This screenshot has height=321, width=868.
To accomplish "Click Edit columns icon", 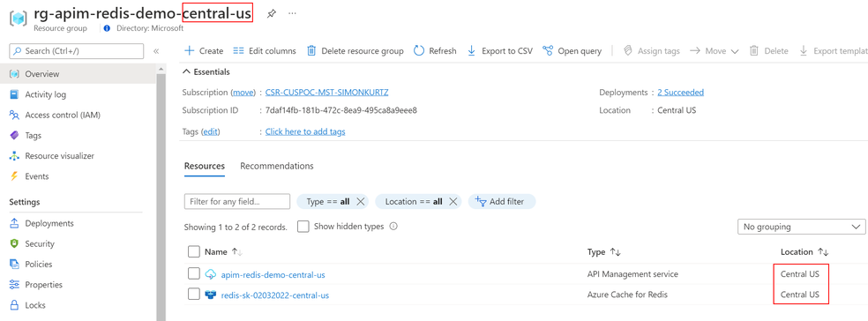I will pos(238,51).
